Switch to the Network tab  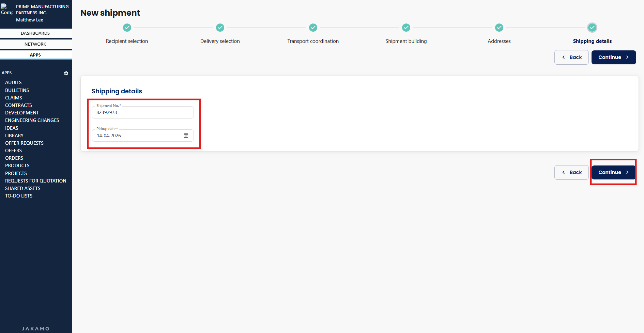tap(35, 44)
